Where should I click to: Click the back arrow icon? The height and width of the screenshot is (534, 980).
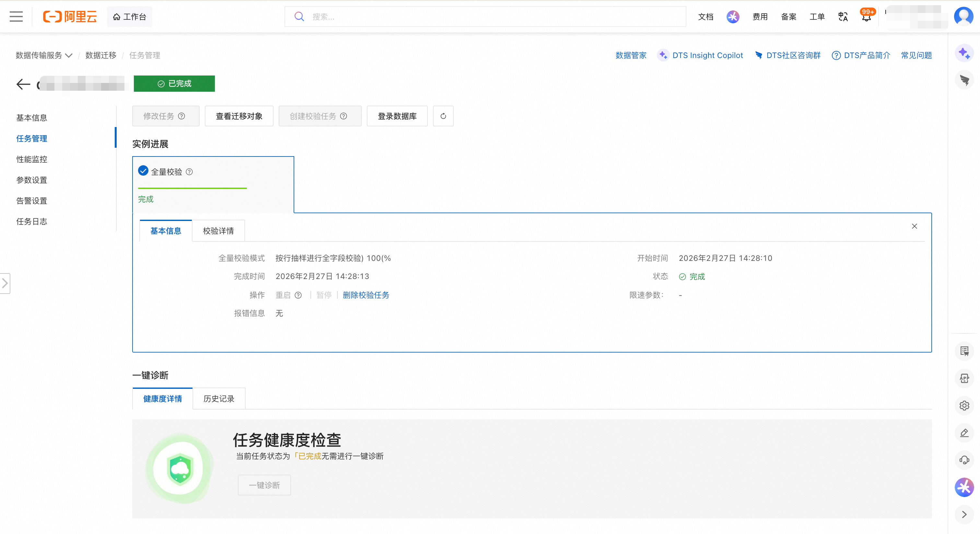pos(23,84)
